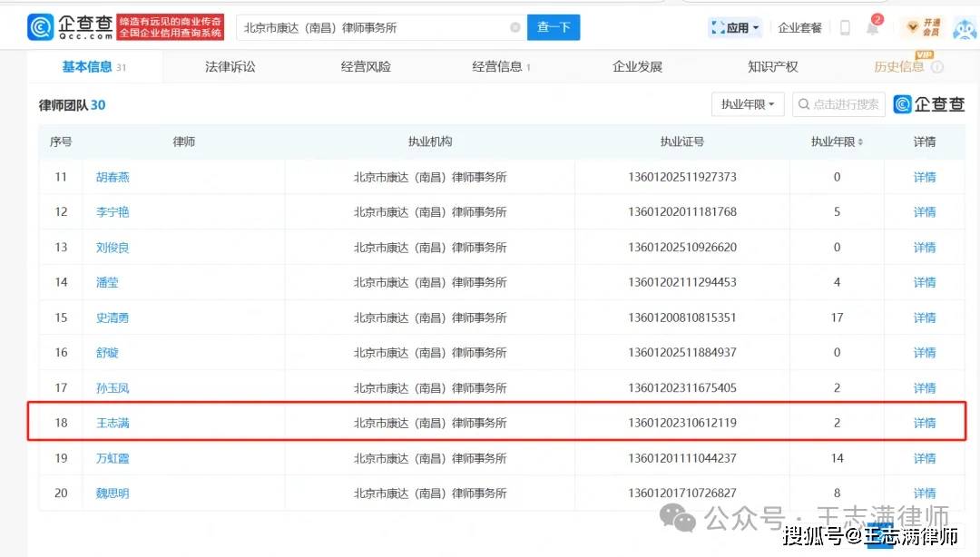Open 企业套餐 link in header
This screenshot has height=557, width=980.
coord(799,27)
